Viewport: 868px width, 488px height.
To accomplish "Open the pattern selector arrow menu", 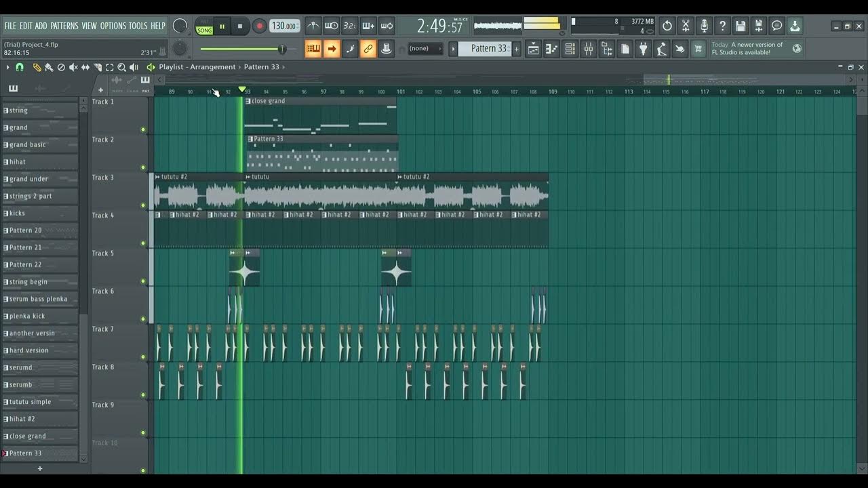I will point(453,49).
